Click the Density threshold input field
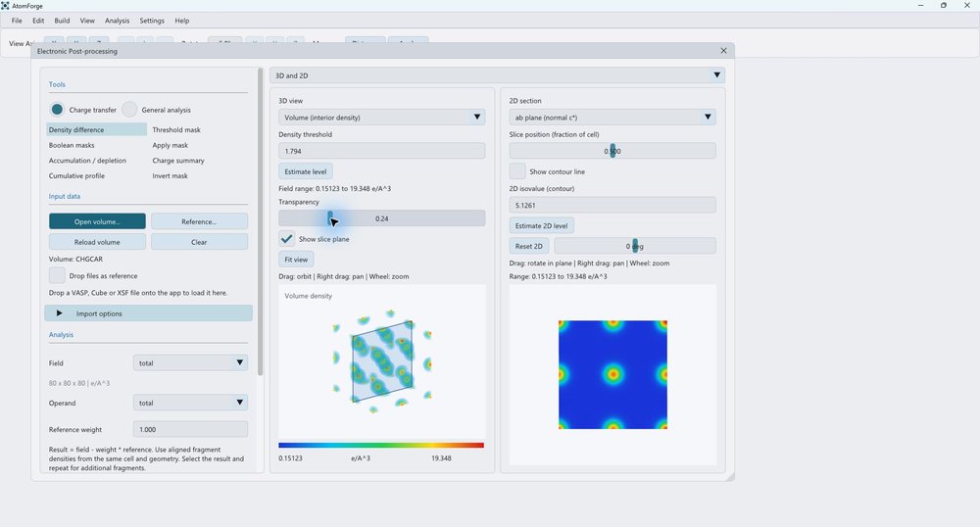Viewport: 980px width, 527px height. click(381, 151)
